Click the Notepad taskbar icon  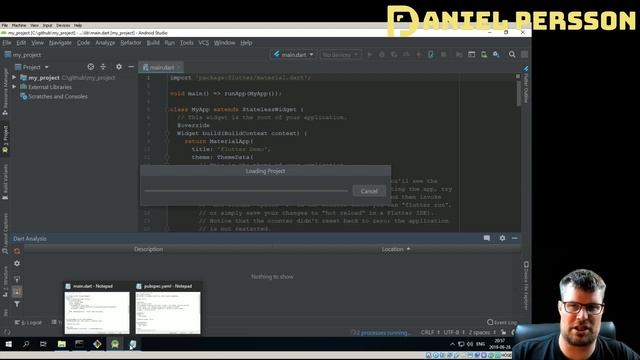pyautogui.click(x=133, y=344)
